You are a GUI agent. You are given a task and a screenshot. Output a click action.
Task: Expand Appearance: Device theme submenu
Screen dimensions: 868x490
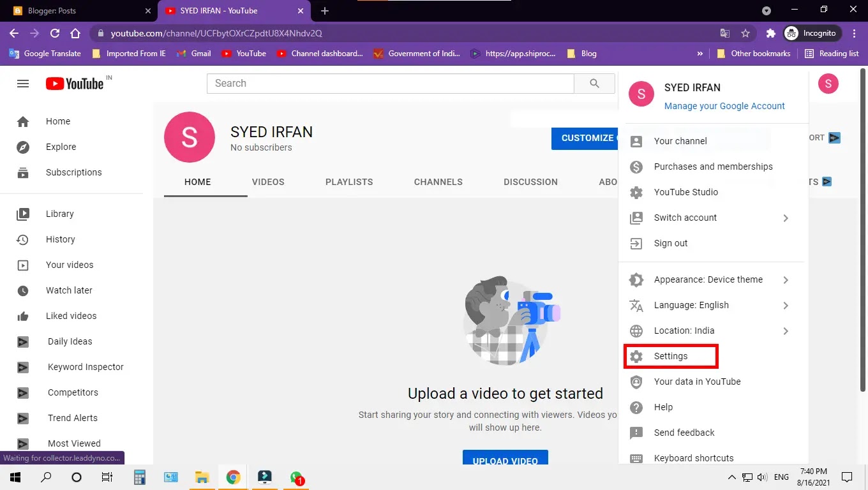(x=786, y=280)
